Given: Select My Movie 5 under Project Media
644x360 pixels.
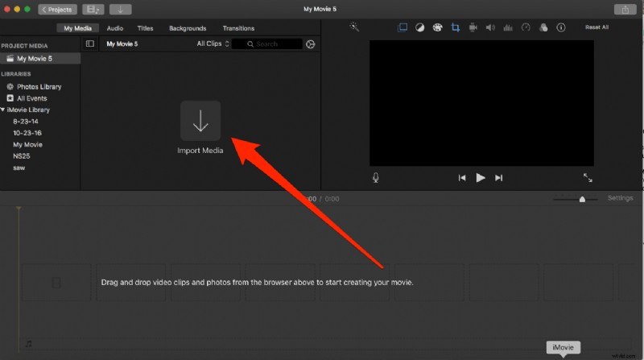Looking at the screenshot, I should (40, 58).
